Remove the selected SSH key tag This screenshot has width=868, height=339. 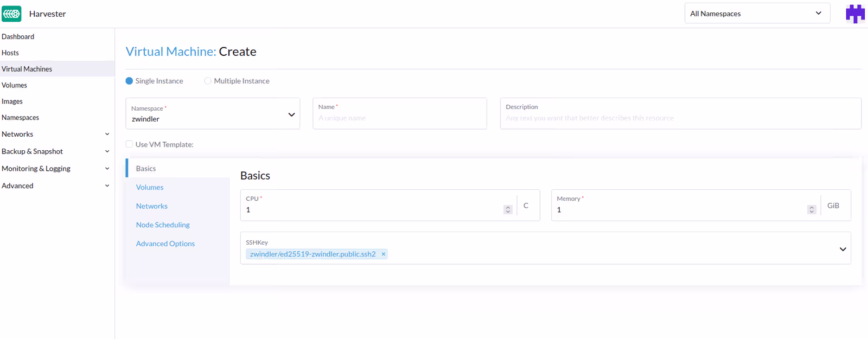tap(383, 254)
